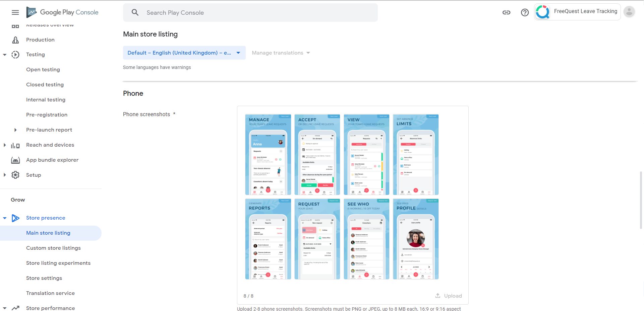Switch to Custom store listings

pyautogui.click(x=53, y=248)
